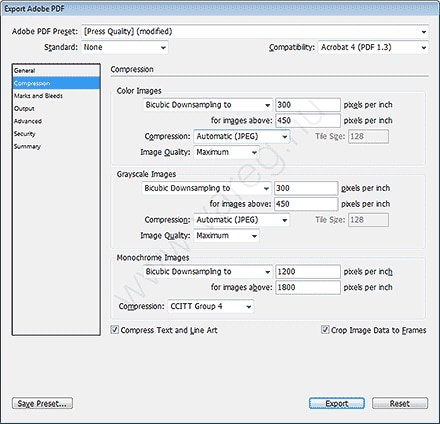Open Monochrome Images downsampling method dropdown
Viewport: 440px width, 424px height.
click(208, 272)
